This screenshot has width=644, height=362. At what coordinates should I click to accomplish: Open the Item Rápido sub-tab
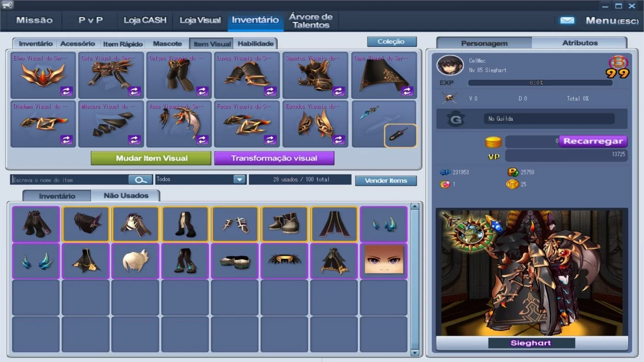point(123,44)
